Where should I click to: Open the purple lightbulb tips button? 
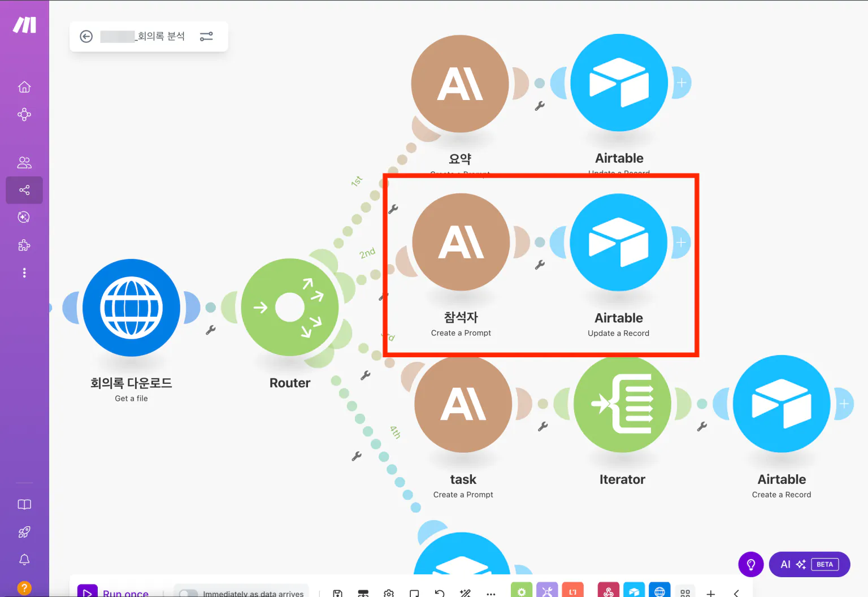click(x=751, y=564)
